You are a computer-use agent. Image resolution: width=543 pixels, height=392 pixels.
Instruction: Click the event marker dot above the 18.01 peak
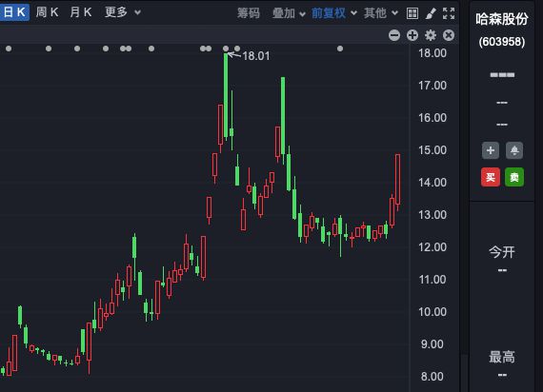coord(226,49)
